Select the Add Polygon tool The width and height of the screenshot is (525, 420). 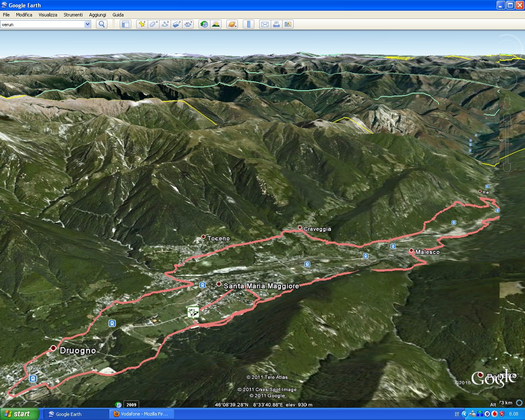coord(153,24)
